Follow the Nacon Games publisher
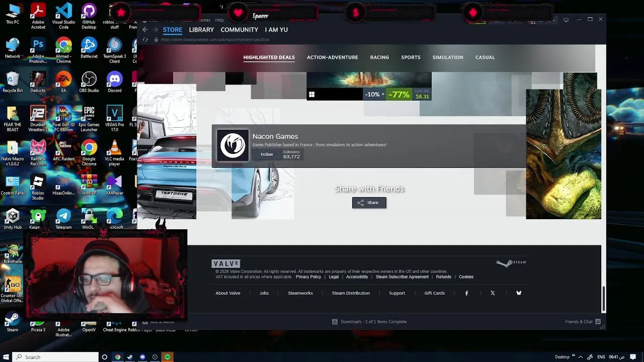644x362 pixels. pyautogui.click(x=267, y=154)
